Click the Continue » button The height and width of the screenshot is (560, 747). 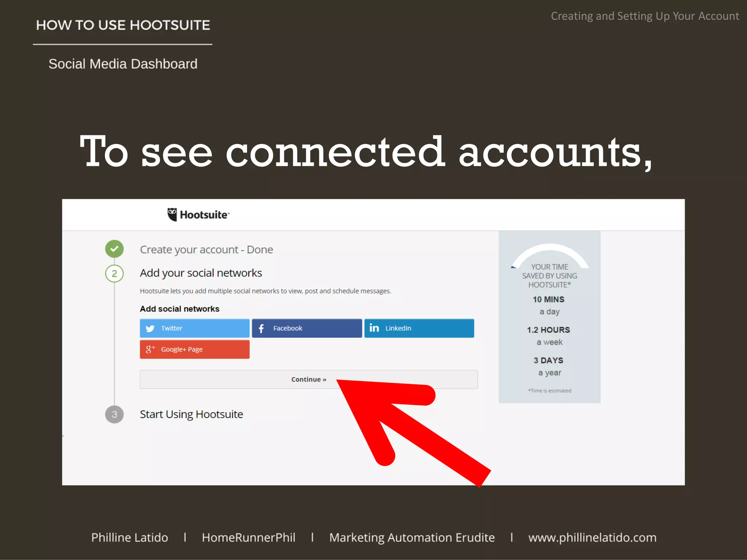pos(309,380)
